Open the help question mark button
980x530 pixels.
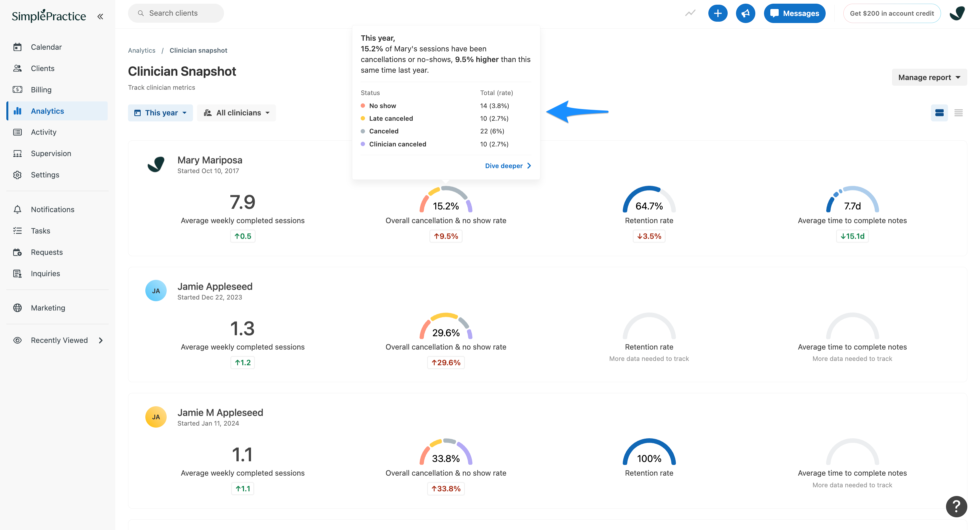coord(956,506)
